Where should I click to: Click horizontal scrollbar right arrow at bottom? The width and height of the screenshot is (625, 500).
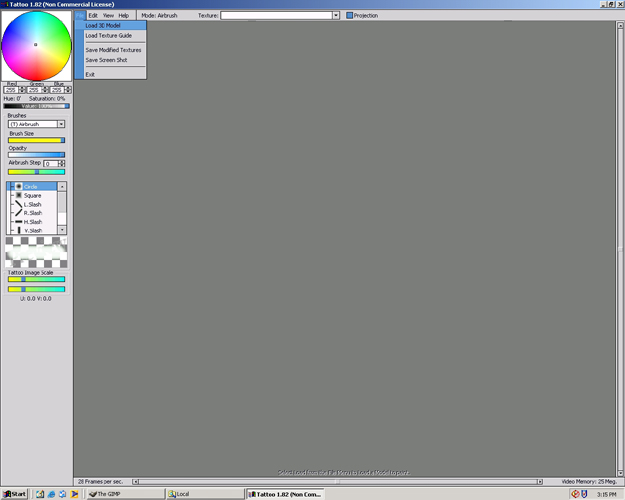coord(540,482)
